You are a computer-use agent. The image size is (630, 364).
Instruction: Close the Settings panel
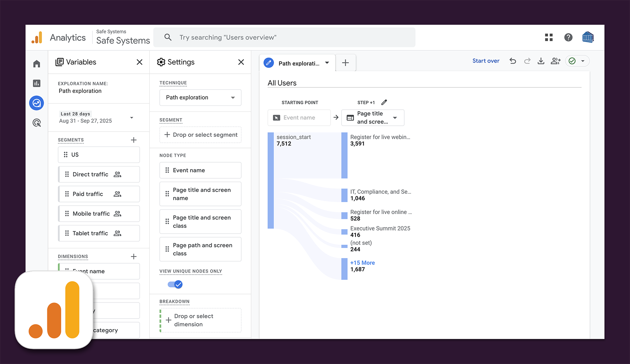point(241,62)
